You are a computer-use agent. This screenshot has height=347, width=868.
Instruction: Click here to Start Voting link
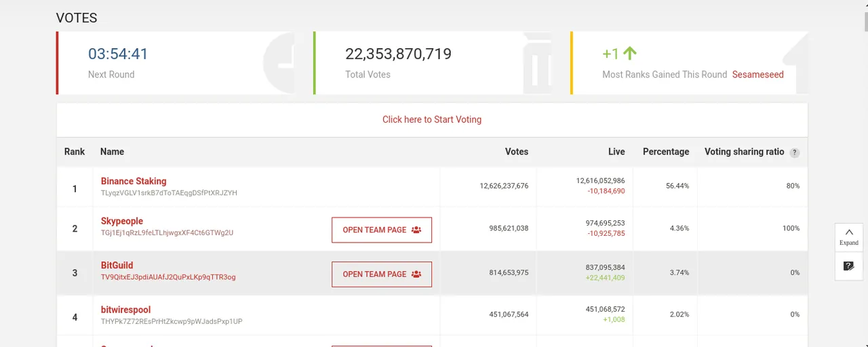(x=432, y=119)
